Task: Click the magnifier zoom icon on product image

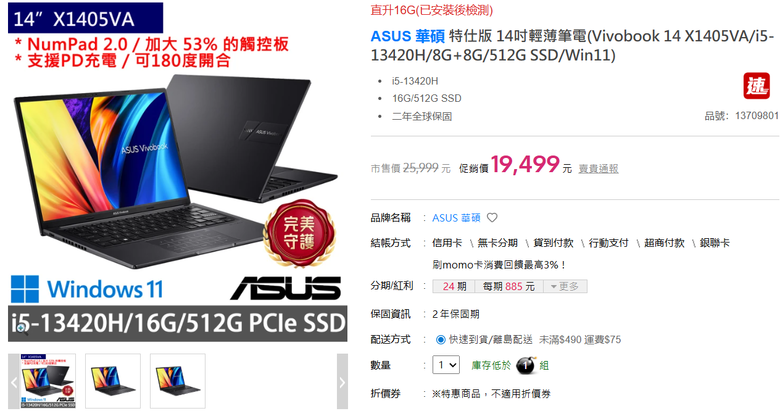Action: click(22, 329)
